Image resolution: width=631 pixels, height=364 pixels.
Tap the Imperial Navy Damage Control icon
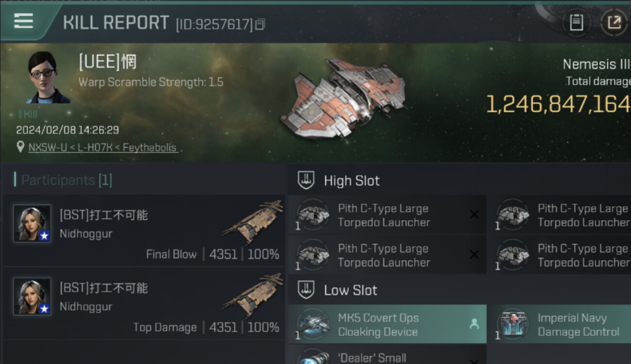coord(515,325)
